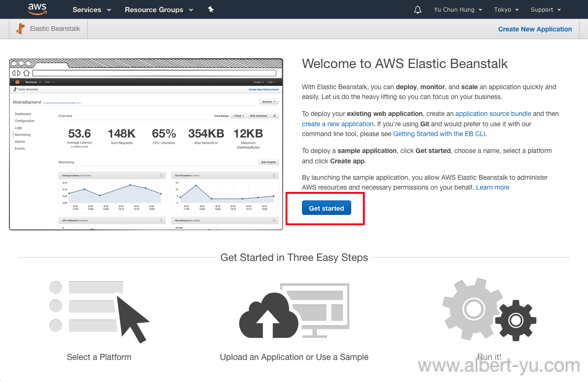This screenshot has width=588, height=382.
Task: Open the notifications bell
Action: point(418,9)
